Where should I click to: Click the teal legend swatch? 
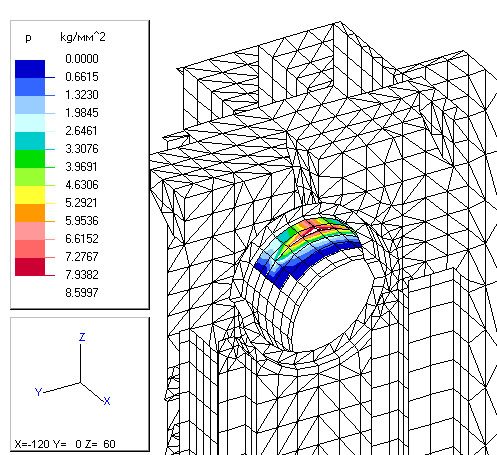tap(30, 141)
